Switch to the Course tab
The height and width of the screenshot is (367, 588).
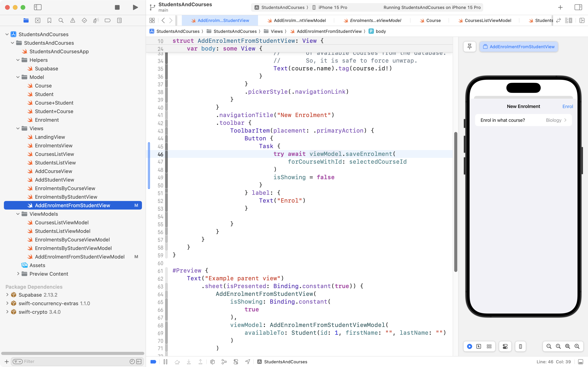point(433,20)
